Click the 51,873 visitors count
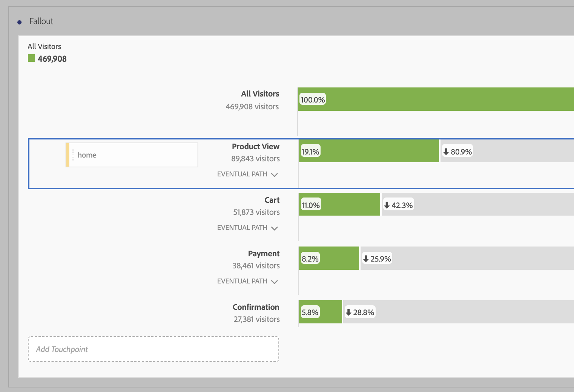 [256, 212]
